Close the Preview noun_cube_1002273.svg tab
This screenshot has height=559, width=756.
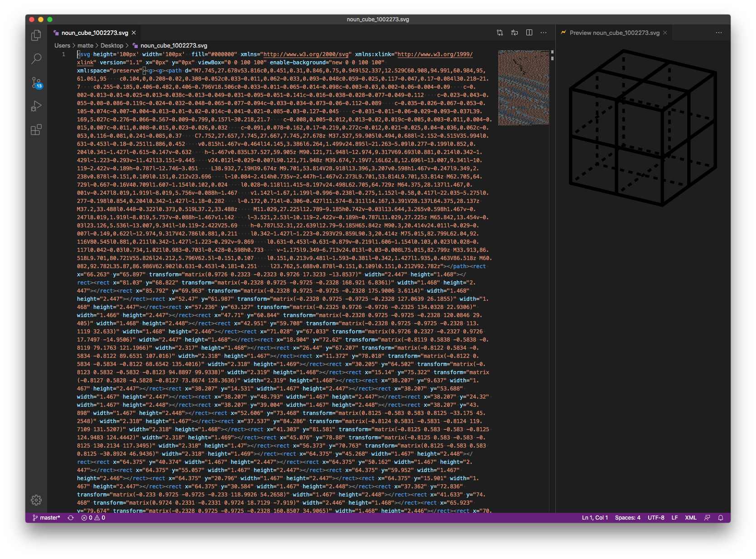point(665,33)
